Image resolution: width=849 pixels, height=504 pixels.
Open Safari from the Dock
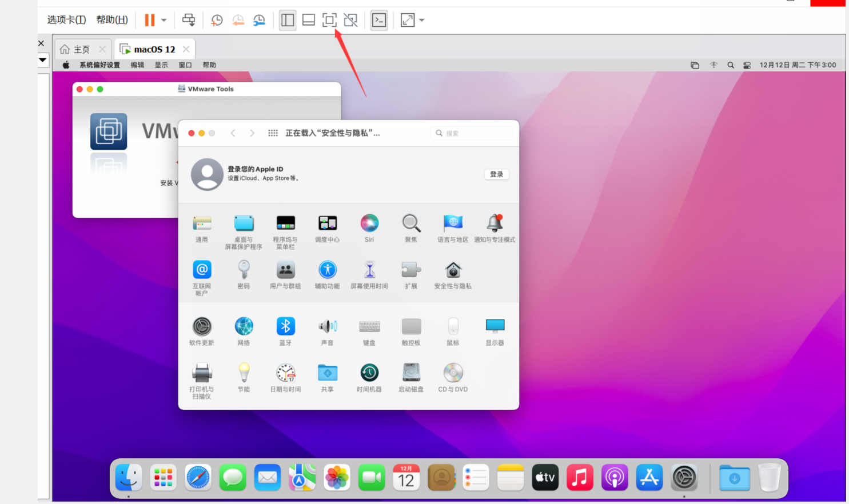pyautogui.click(x=198, y=477)
